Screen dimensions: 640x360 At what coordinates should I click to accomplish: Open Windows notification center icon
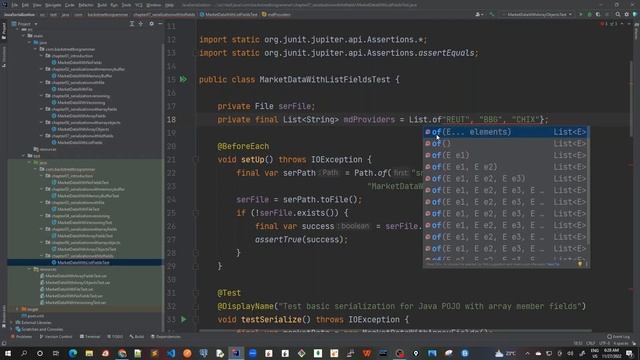[630, 353]
